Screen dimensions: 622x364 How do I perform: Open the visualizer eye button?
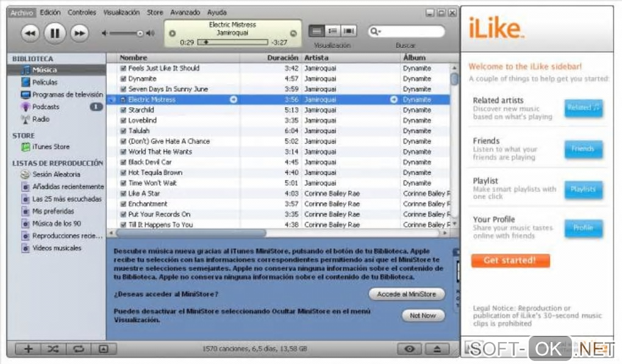(410, 349)
